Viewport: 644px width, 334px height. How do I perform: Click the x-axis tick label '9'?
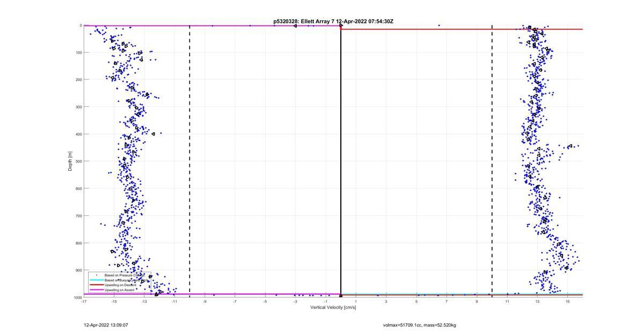[477, 302]
